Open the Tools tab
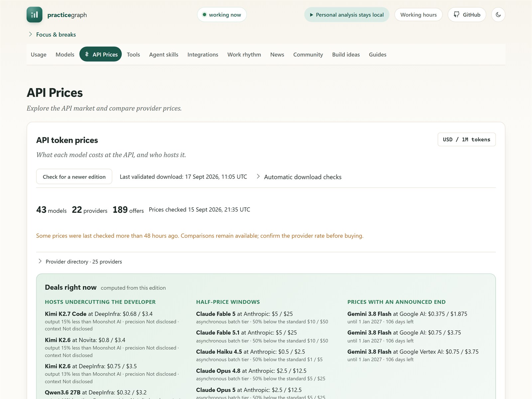 tap(133, 55)
